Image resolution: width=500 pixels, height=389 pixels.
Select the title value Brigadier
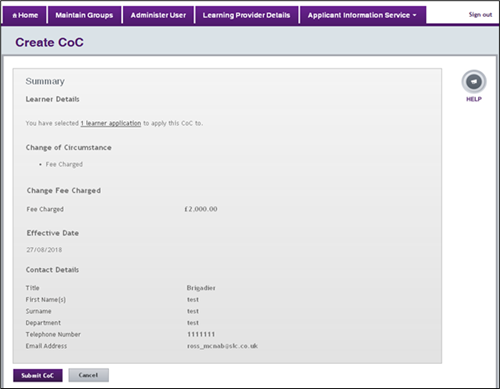coord(201,288)
